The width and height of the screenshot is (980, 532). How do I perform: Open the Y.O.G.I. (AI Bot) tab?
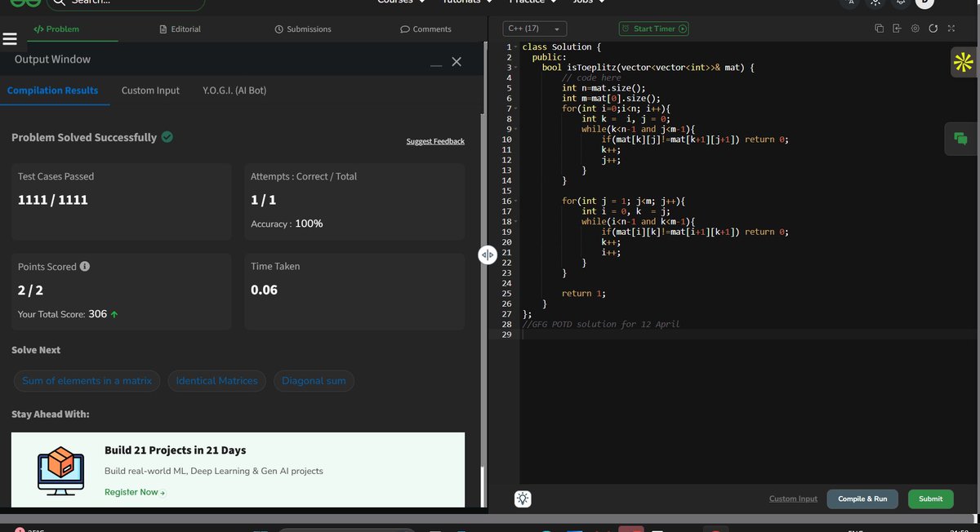[x=234, y=91]
